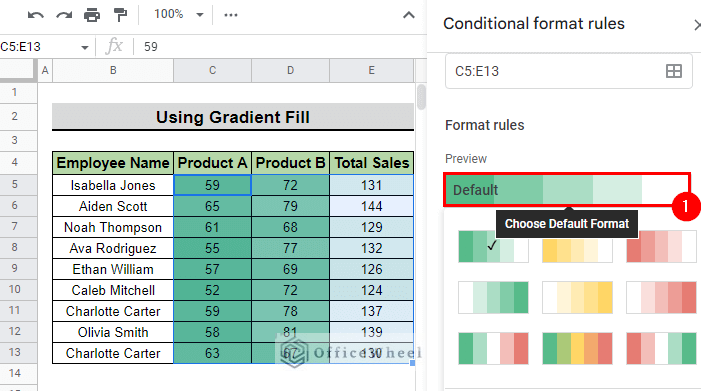Open the Default preview color scale dropdown
Image resolution: width=701 pixels, height=391 pixels.
567,190
